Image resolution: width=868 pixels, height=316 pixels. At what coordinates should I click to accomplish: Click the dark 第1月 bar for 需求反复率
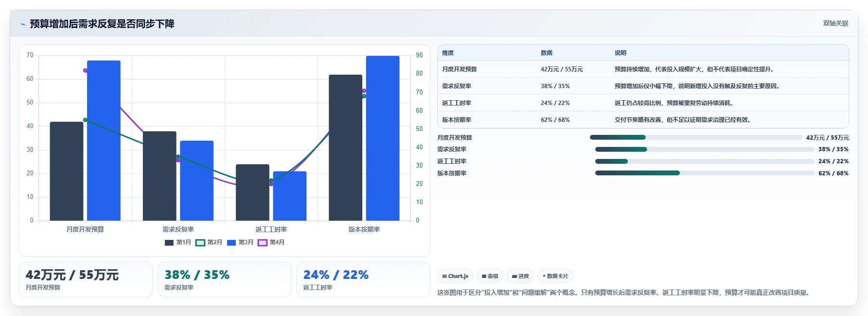[x=160, y=176]
